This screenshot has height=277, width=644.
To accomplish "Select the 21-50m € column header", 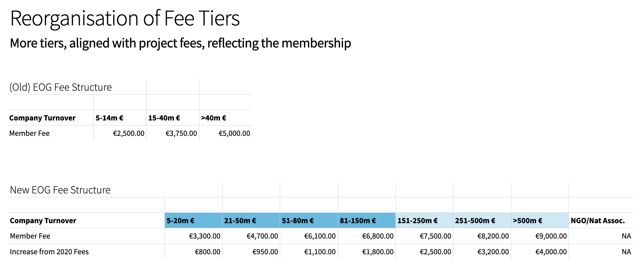I will 251,220.
